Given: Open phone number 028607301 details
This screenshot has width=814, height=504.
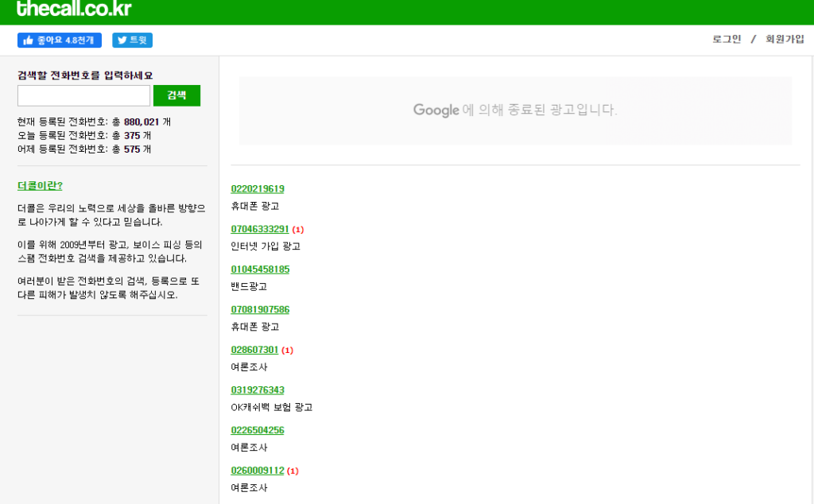Looking at the screenshot, I should tap(253, 350).
